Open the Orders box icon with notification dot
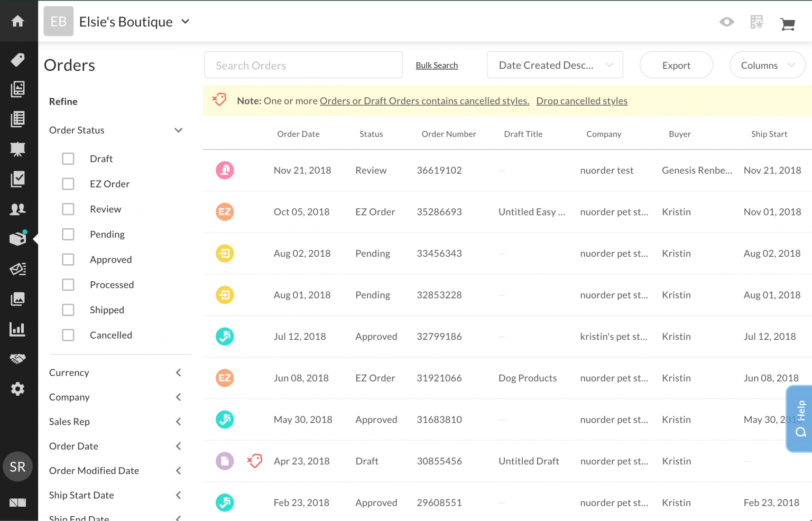 [x=19, y=238]
